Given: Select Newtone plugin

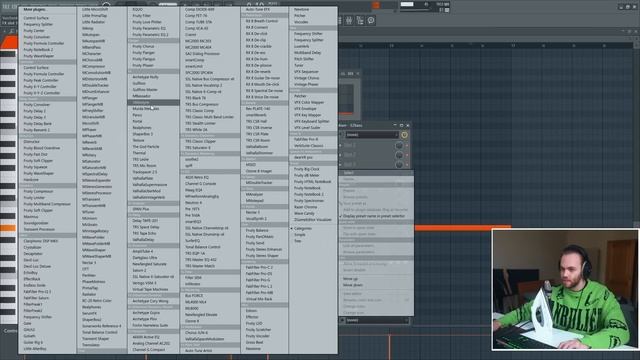Looking at the screenshot, I should coord(302,9).
